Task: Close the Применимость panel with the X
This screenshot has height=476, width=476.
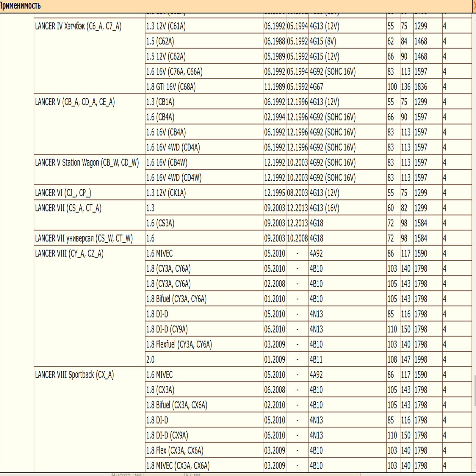Action: point(474,6)
